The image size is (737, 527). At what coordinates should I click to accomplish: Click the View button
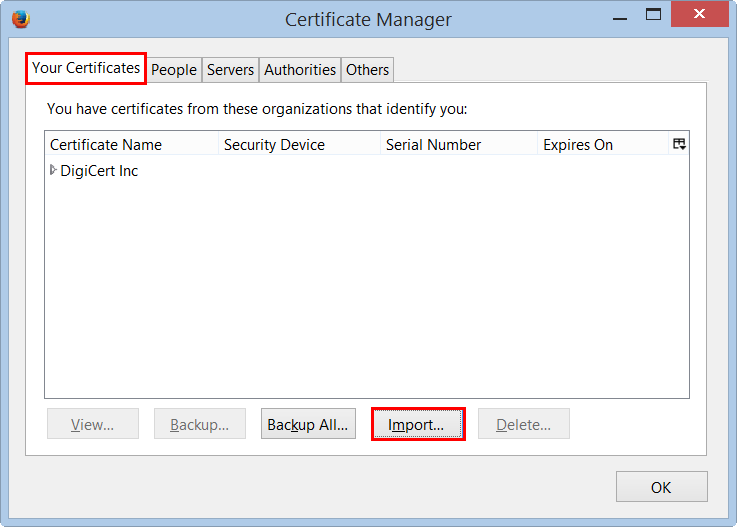tap(93, 424)
